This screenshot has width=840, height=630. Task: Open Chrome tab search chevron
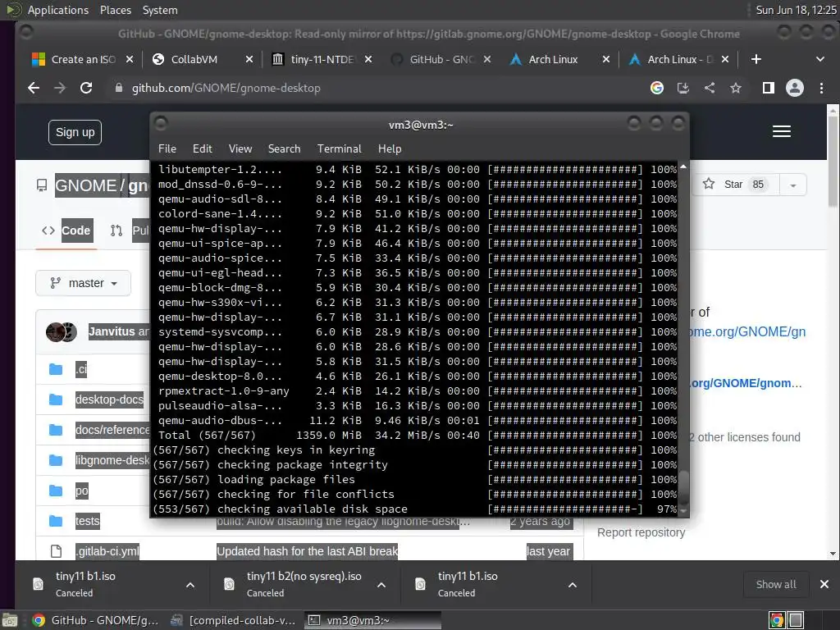tap(820, 59)
